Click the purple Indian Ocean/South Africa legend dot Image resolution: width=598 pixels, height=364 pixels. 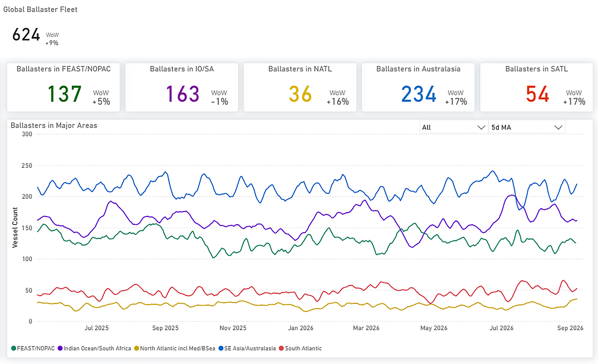click(60, 348)
